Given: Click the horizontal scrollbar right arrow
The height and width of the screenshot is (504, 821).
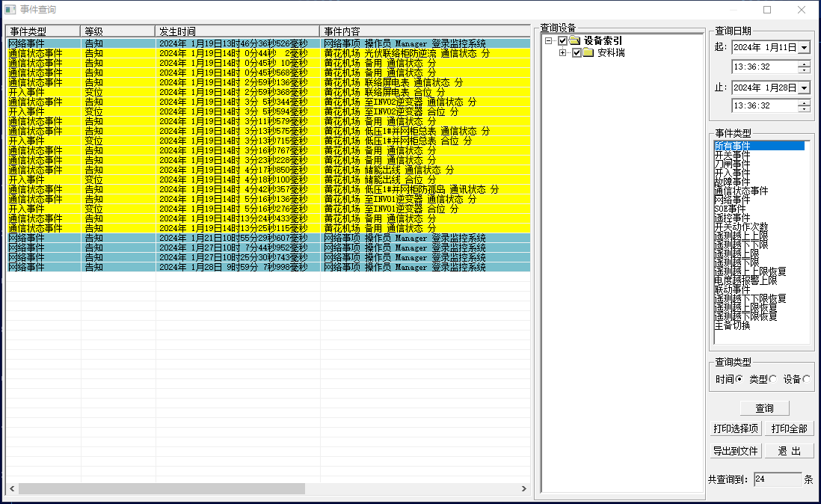Looking at the screenshot, I should pyautogui.click(x=524, y=488).
